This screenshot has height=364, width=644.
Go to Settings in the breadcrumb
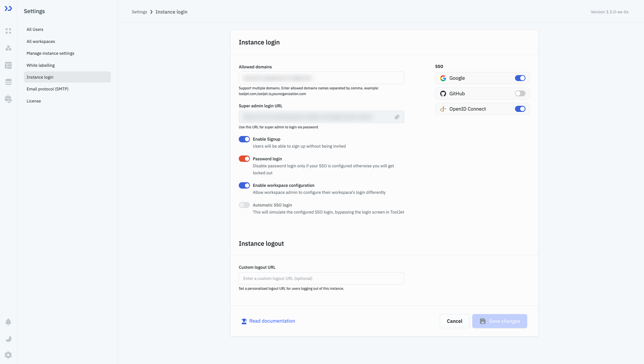point(139,12)
